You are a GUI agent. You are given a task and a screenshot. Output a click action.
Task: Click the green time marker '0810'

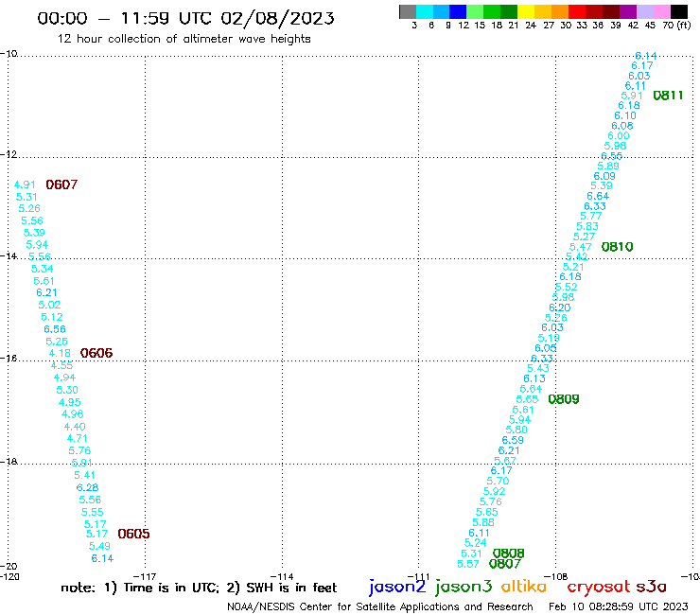click(617, 247)
